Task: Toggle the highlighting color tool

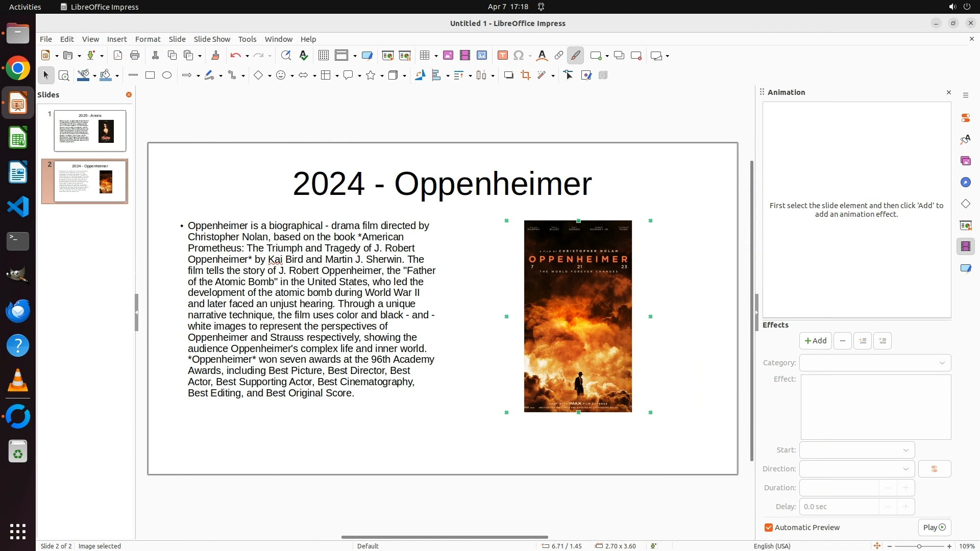Action: [575, 56]
